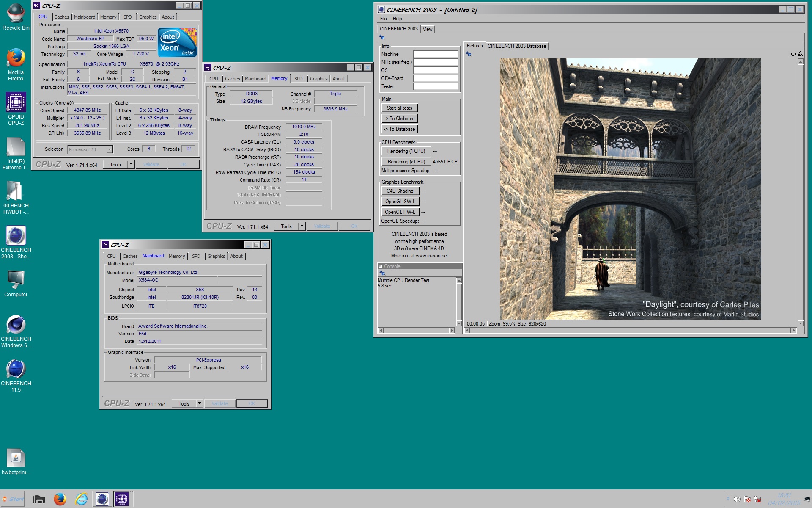Click pin icon in Console panel
This screenshot has width=812, height=508.
click(382, 273)
